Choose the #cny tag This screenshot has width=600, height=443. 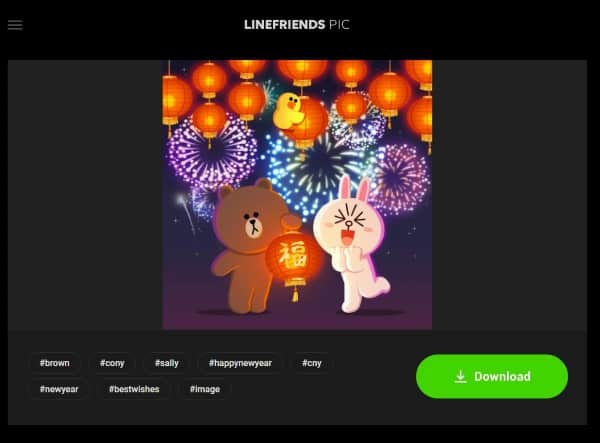point(311,363)
